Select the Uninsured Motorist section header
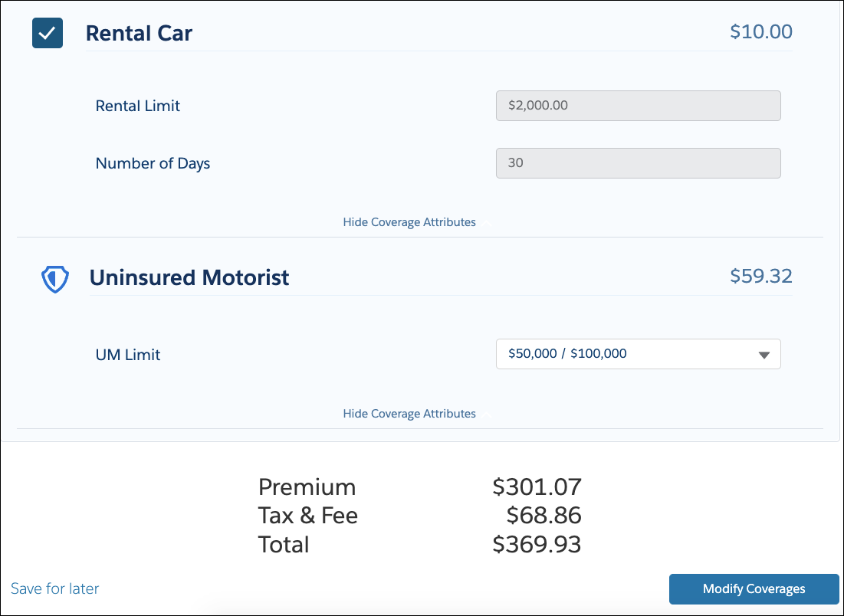This screenshot has height=616, width=844. pos(189,277)
